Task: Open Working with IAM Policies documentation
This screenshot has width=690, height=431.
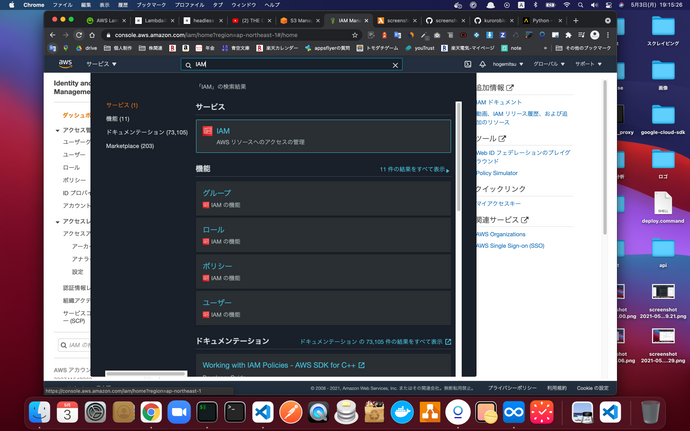Action: point(283,365)
